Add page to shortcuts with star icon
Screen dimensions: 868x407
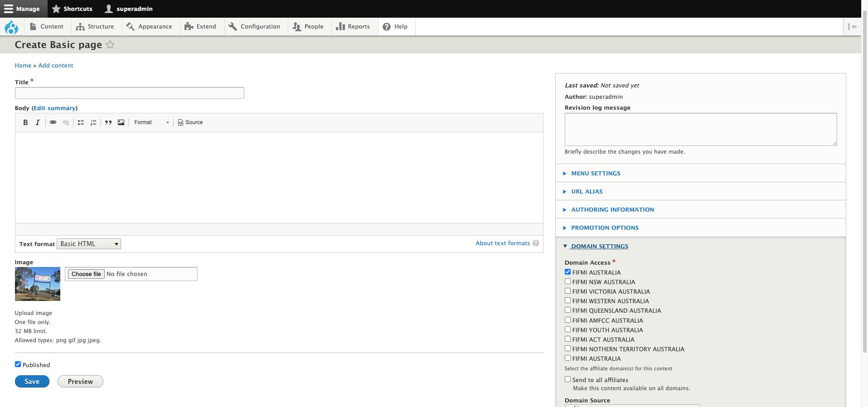coord(110,44)
